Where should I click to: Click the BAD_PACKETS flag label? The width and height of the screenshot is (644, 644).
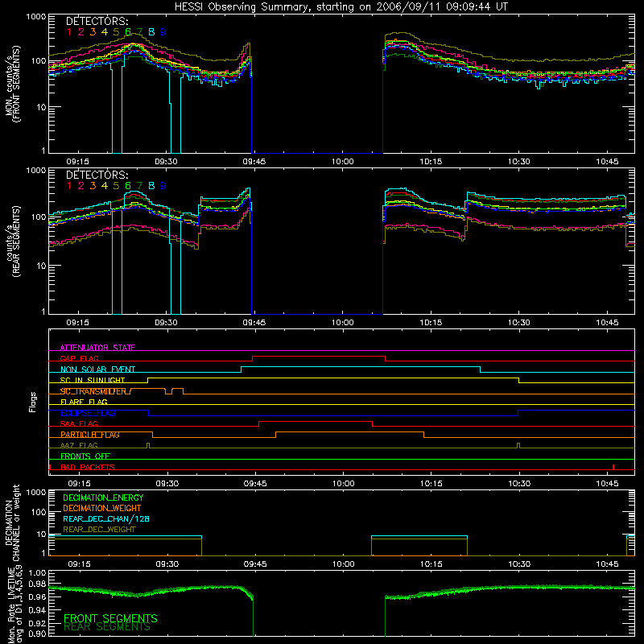pos(88,467)
